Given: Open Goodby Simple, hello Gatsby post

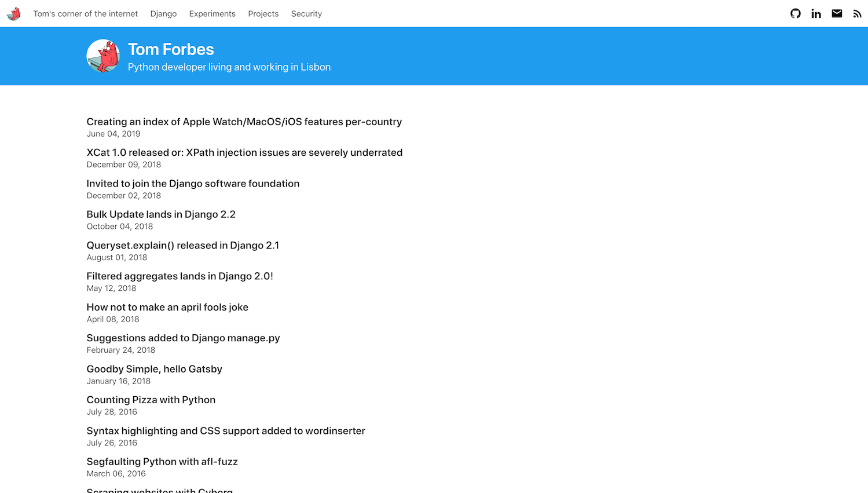Looking at the screenshot, I should (x=155, y=369).
